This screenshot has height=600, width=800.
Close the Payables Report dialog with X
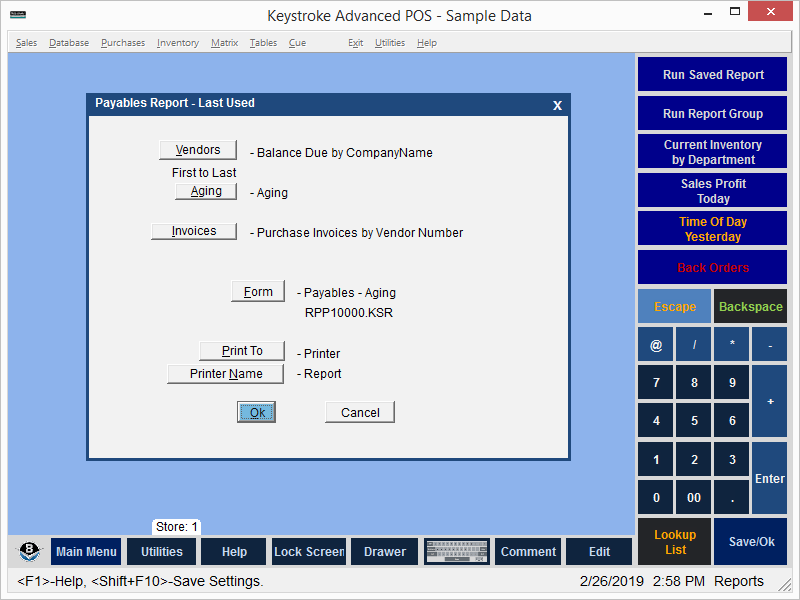(x=557, y=105)
